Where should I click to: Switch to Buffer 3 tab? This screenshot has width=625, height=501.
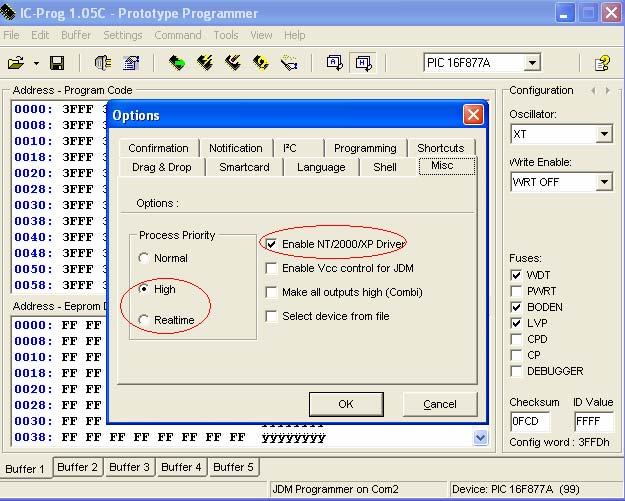click(129, 467)
